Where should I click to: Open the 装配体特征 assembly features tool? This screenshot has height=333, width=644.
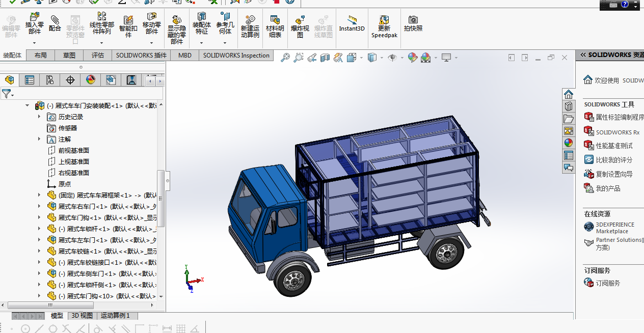pos(202,24)
